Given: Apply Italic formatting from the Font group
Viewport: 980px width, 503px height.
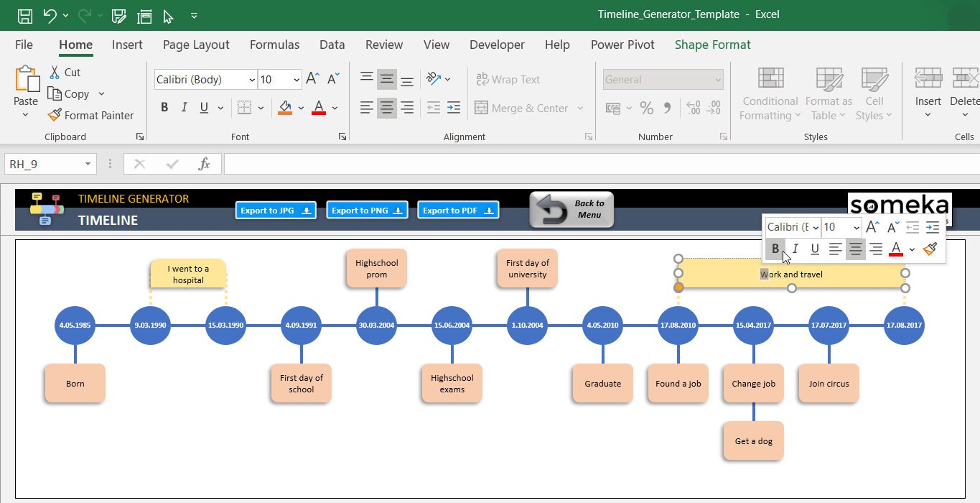Looking at the screenshot, I should [184, 106].
